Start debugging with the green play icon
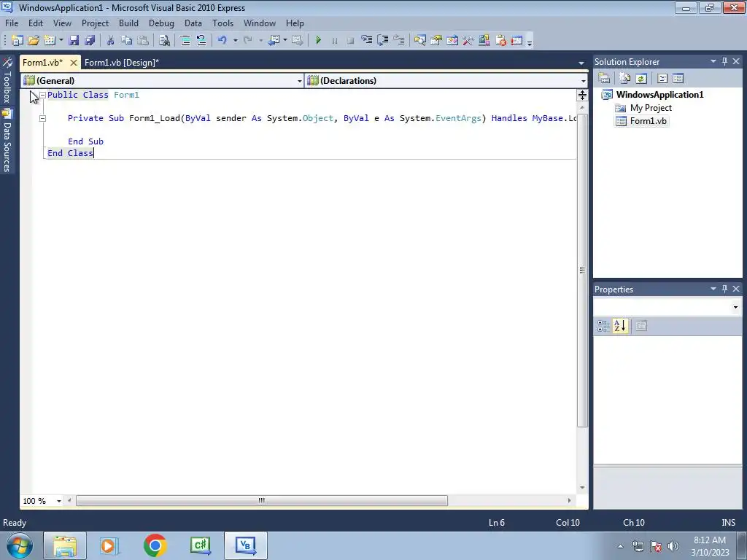The width and height of the screenshot is (747, 560). [318, 41]
